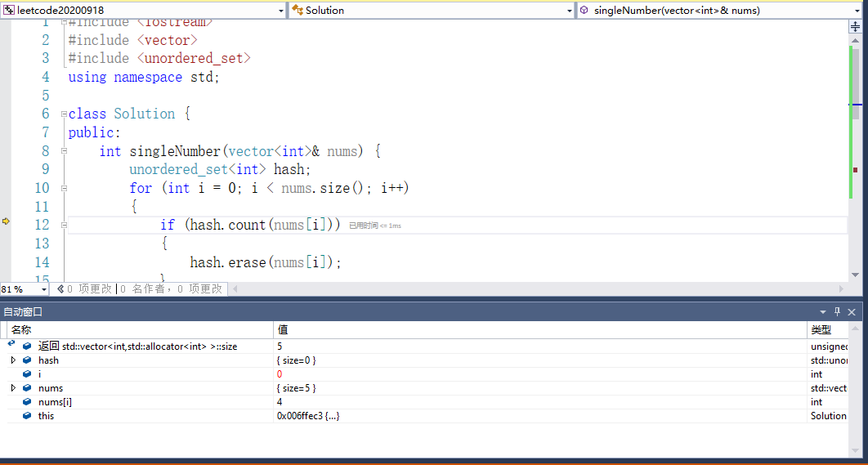Click the method icon beside singleNumber

point(584,11)
